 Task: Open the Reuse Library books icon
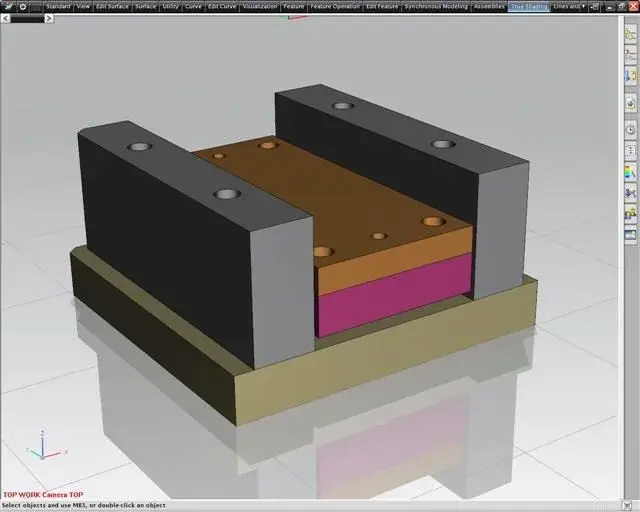pyautogui.click(x=630, y=76)
